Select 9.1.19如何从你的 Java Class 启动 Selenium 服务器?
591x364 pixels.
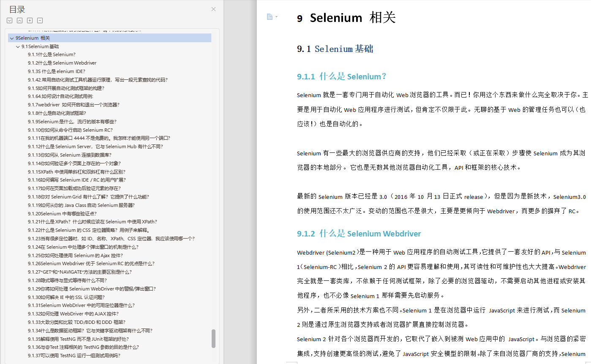[x=82, y=205]
